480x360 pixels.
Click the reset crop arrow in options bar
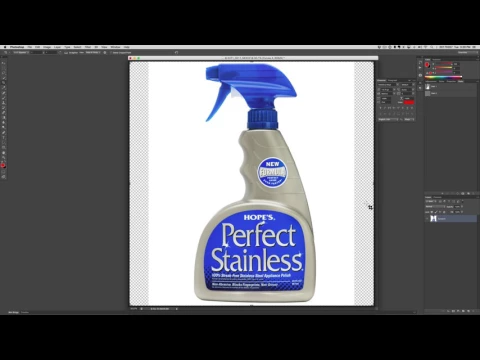(x=176, y=52)
